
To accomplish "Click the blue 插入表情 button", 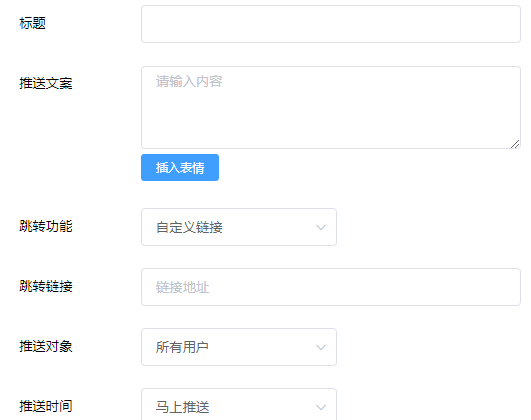I will 180,168.
